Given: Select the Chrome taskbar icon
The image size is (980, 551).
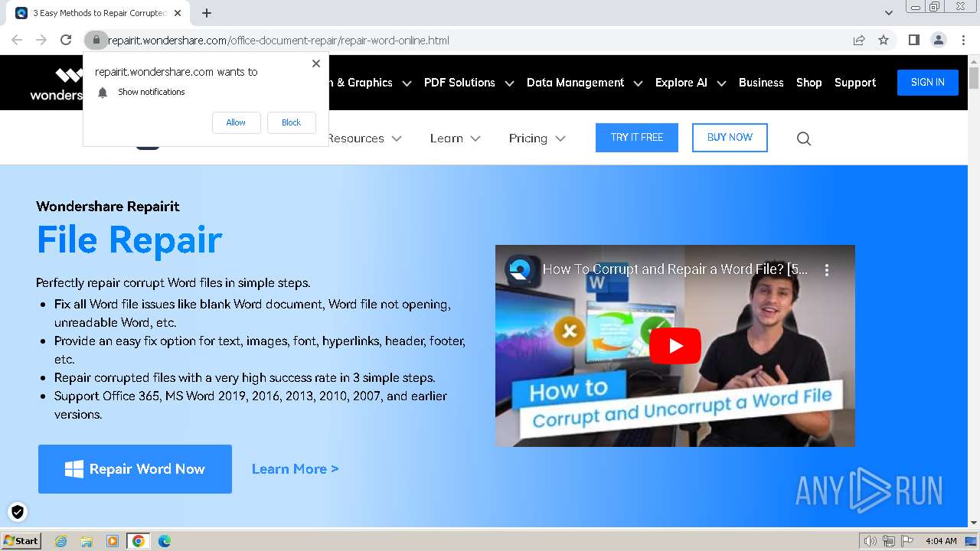Looking at the screenshot, I should point(139,541).
